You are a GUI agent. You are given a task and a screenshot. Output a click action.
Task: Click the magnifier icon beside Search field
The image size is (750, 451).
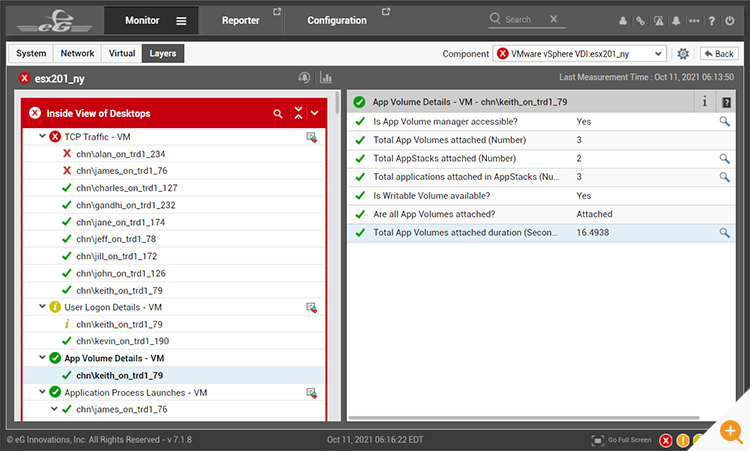click(x=495, y=19)
